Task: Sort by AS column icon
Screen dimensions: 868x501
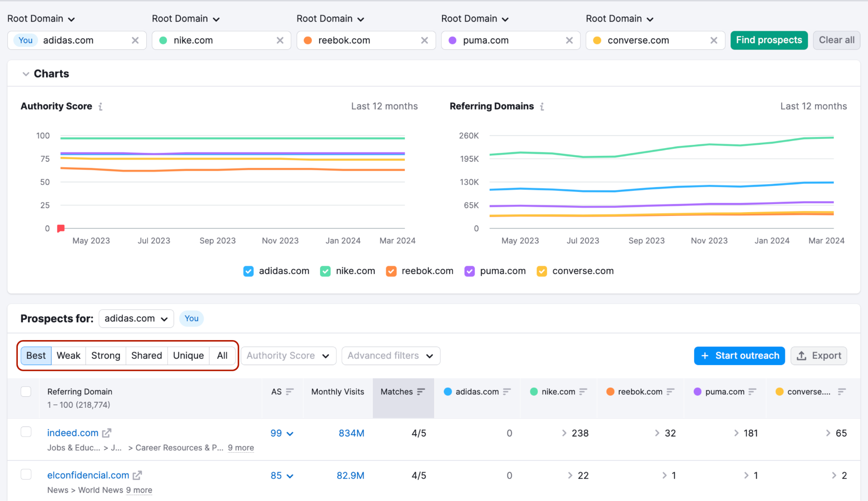Action: 290,392
